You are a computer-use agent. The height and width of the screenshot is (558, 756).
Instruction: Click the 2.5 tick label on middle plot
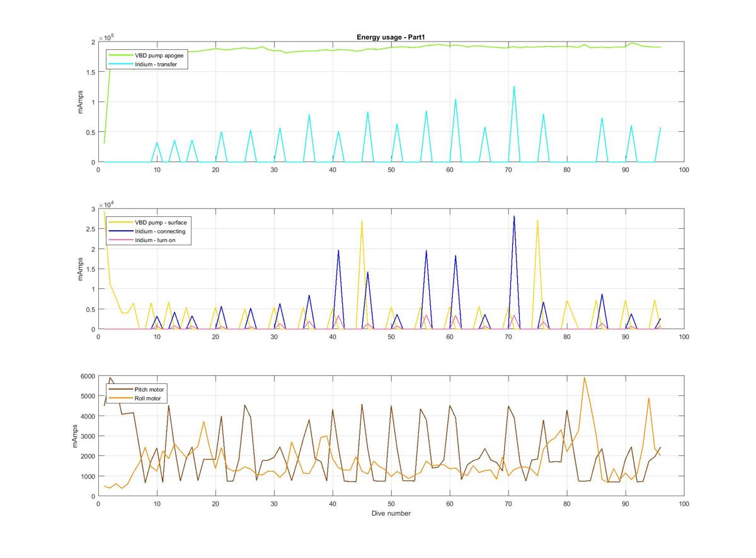coord(90,229)
